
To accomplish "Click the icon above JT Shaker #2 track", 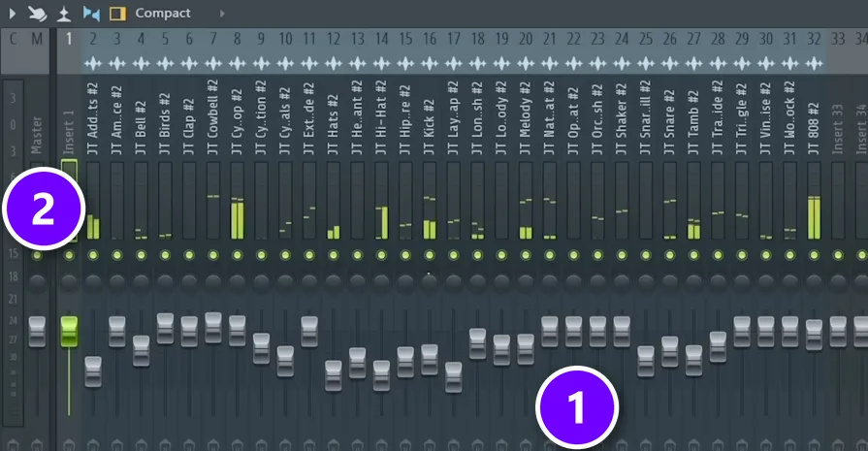I will click(x=622, y=64).
